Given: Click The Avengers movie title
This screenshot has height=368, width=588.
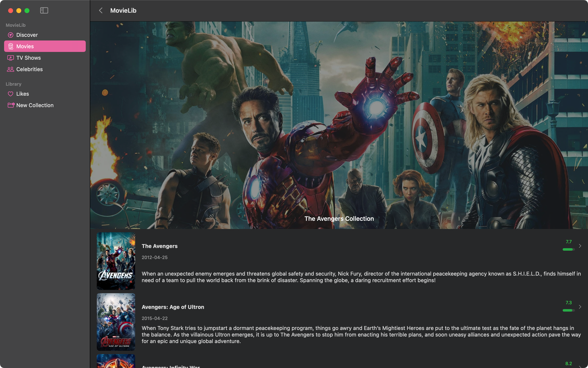Looking at the screenshot, I should [160, 246].
